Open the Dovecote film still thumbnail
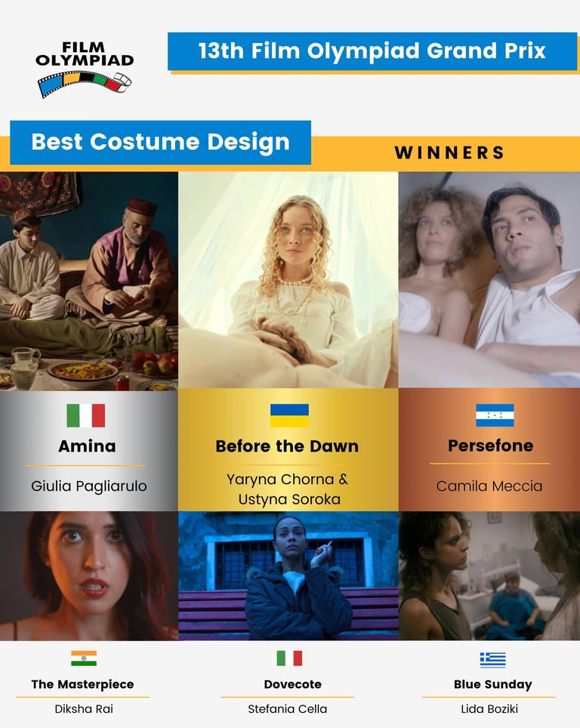 coord(288,575)
